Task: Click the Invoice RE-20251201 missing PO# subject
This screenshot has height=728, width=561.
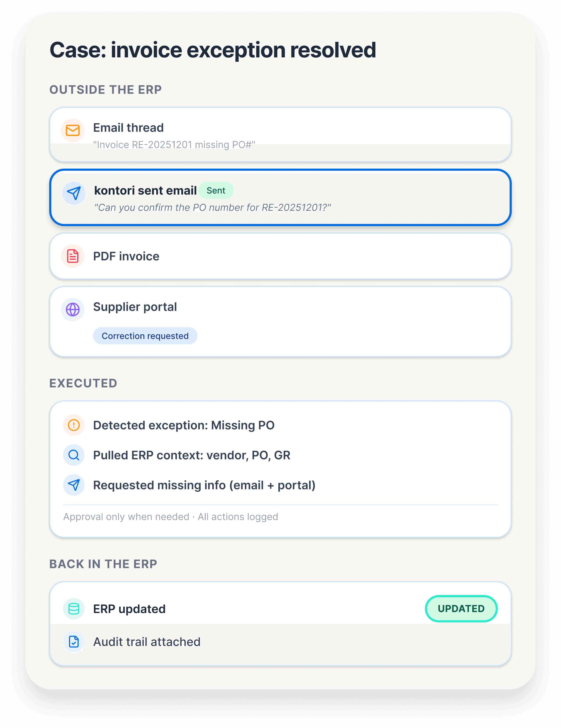Action: tap(174, 145)
